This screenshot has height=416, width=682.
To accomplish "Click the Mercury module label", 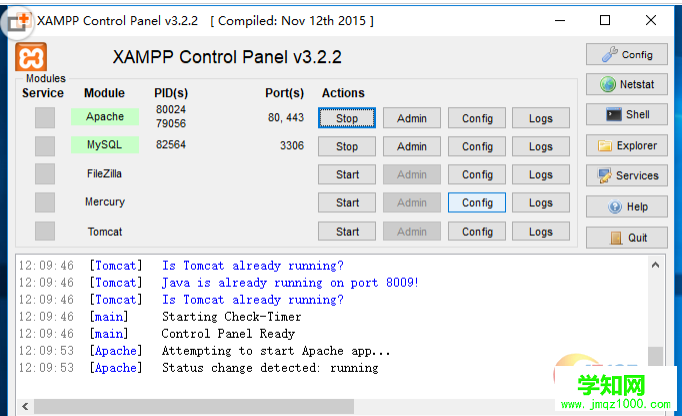I will (105, 202).
